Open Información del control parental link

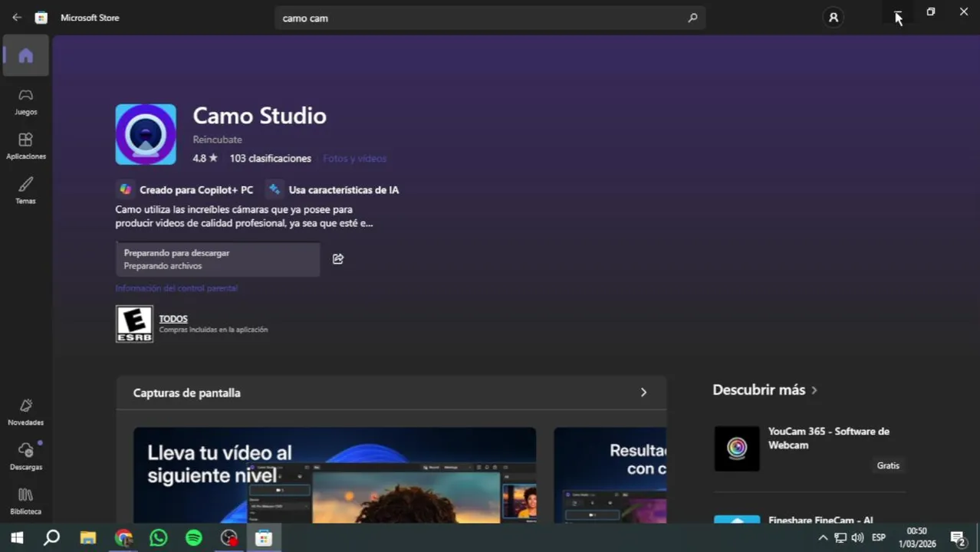(x=176, y=288)
